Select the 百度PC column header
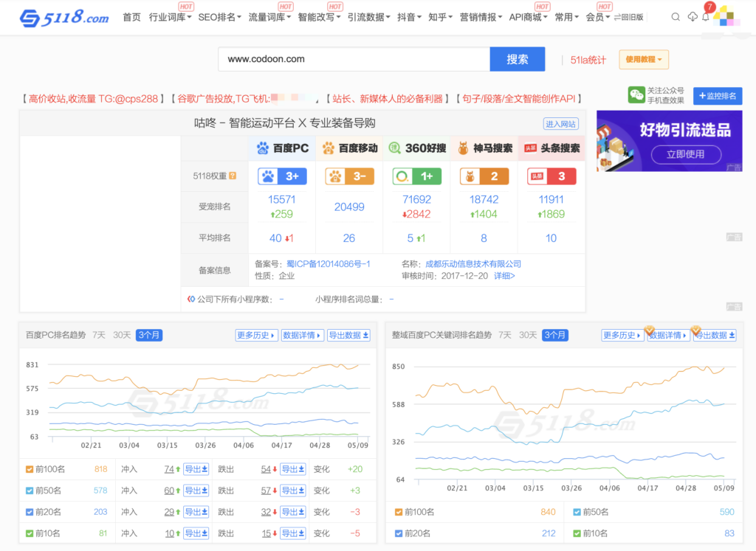Image resolution: width=756 pixels, height=551 pixels. 282,148
